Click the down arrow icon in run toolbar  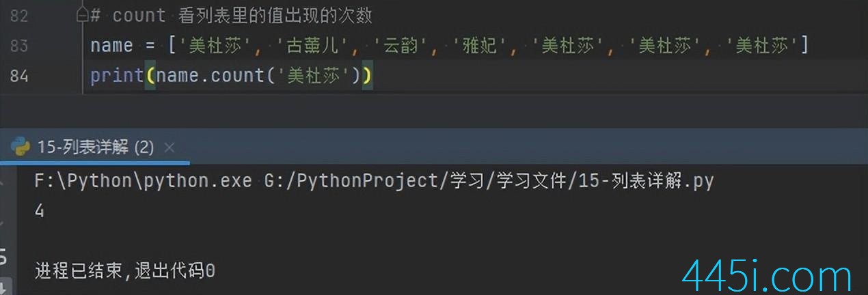coord(3,287)
